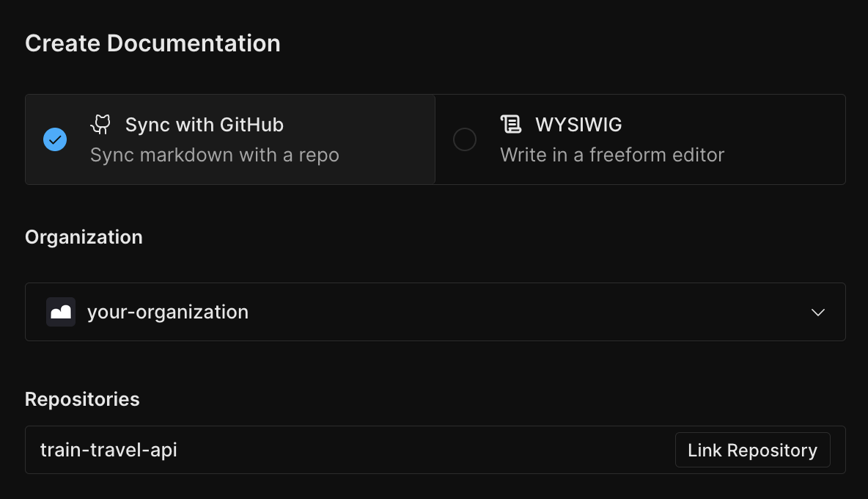
Task: Click the GitHub octocat icon
Action: (100, 124)
